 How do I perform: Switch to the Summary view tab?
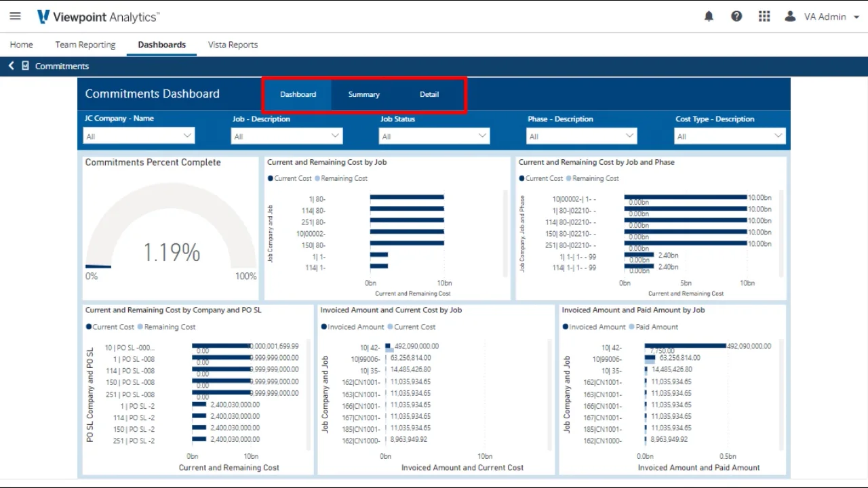364,94
